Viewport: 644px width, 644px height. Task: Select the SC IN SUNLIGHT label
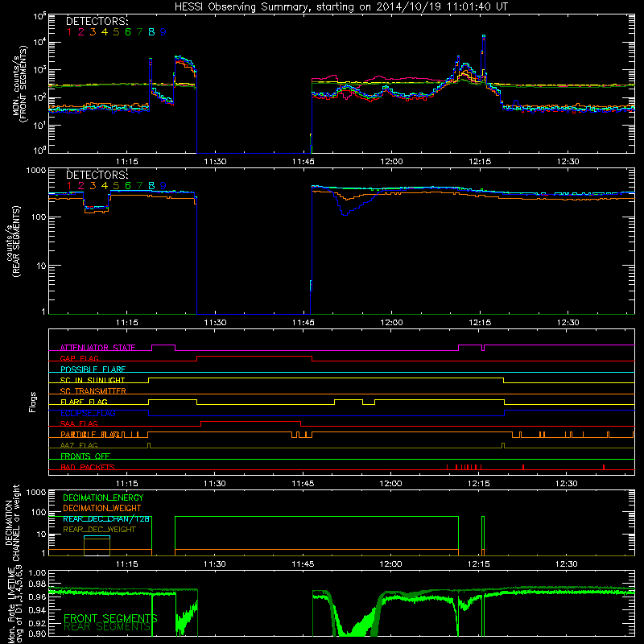(x=93, y=380)
